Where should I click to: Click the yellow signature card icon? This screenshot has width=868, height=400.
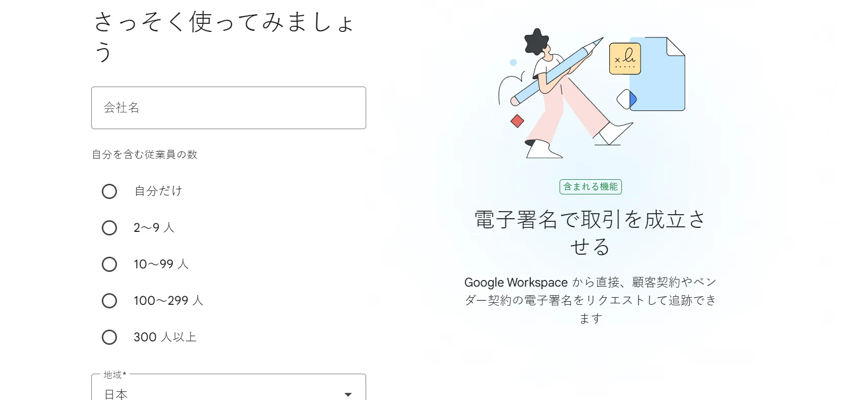pyautogui.click(x=625, y=59)
